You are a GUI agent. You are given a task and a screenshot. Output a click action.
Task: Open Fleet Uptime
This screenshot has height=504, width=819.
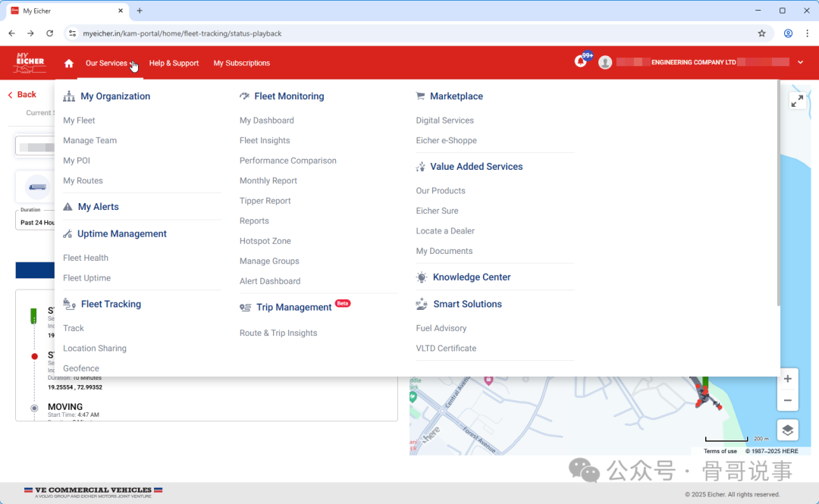point(86,278)
